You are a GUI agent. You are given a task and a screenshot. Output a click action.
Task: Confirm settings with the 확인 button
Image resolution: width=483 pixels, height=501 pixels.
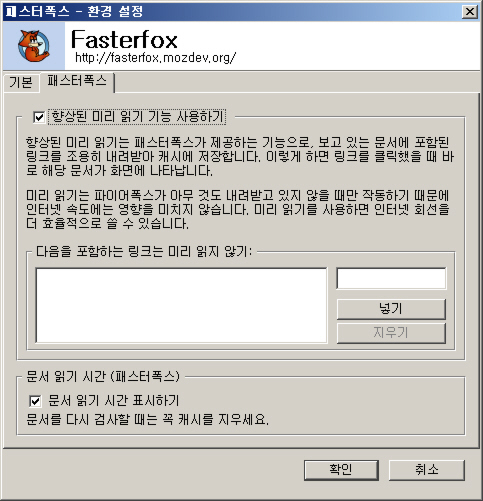pyautogui.click(x=341, y=470)
